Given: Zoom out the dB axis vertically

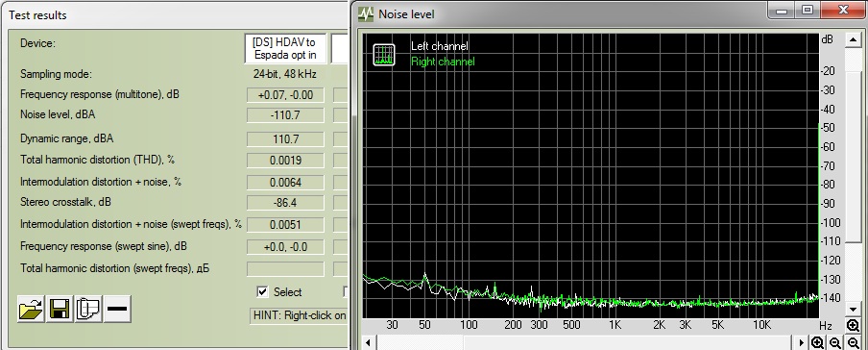Looking at the screenshot, I should click(x=853, y=343).
